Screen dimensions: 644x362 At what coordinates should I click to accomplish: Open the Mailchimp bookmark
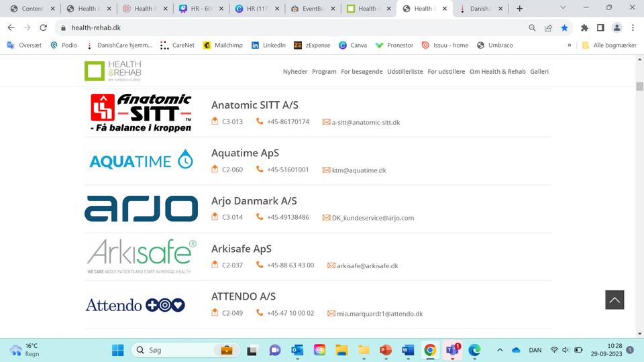point(223,45)
